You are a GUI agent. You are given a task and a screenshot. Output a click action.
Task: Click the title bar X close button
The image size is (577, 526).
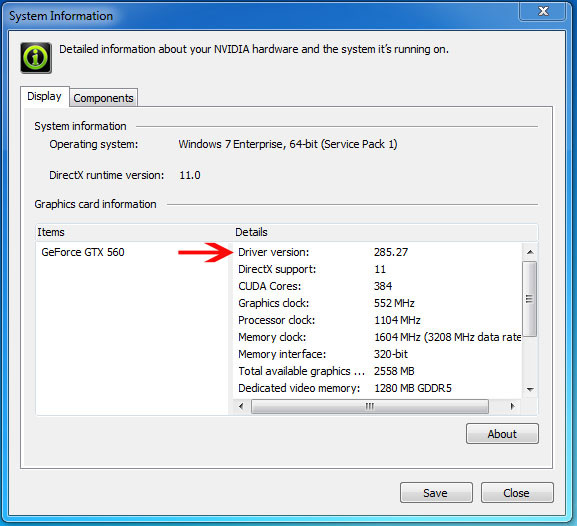coord(543,11)
